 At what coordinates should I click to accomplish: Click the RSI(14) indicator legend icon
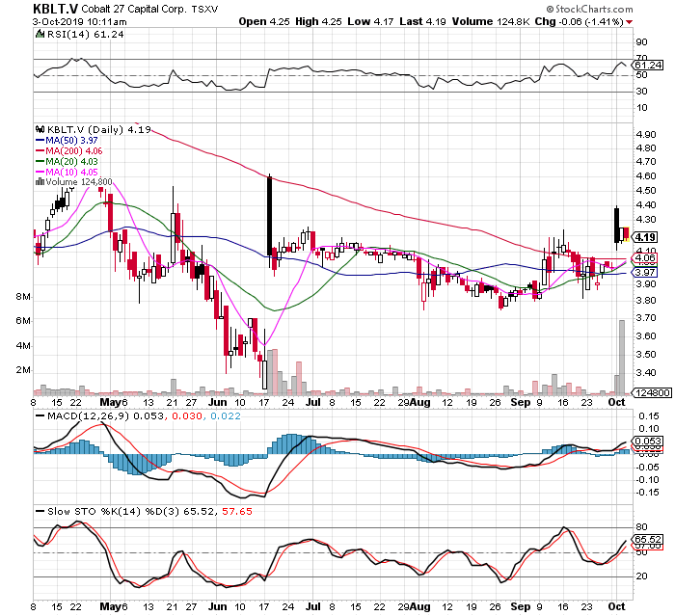[39, 34]
